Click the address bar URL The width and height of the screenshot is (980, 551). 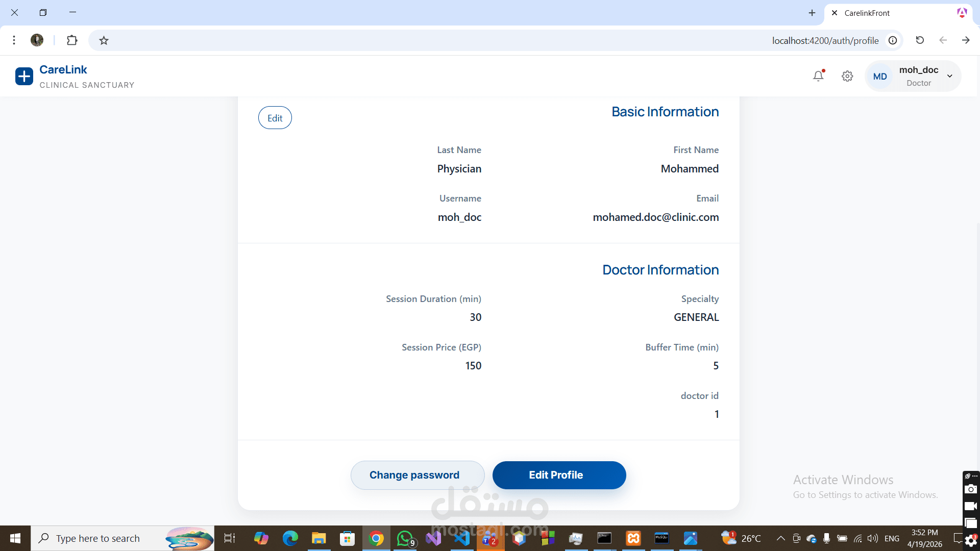pos(824,40)
